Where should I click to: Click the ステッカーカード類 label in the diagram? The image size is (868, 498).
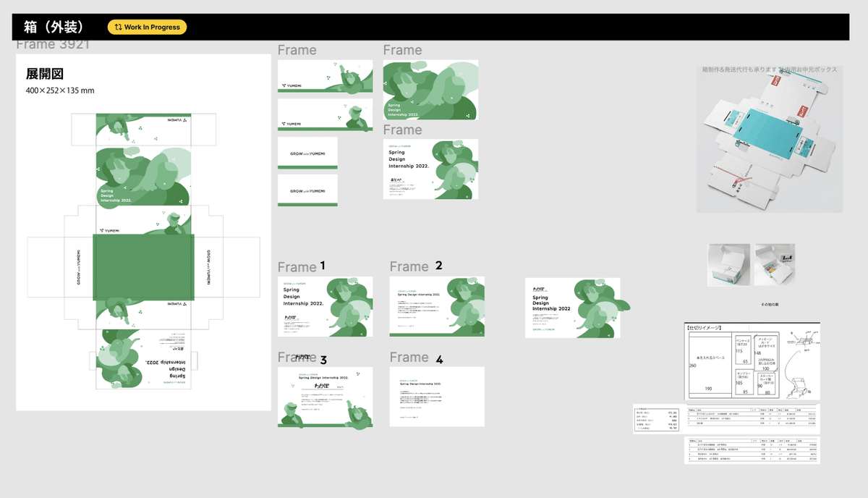(766, 379)
